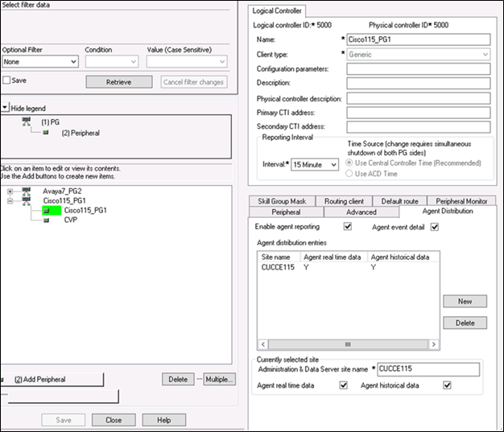
Task: Click the Retrieve button
Action: tap(119, 82)
